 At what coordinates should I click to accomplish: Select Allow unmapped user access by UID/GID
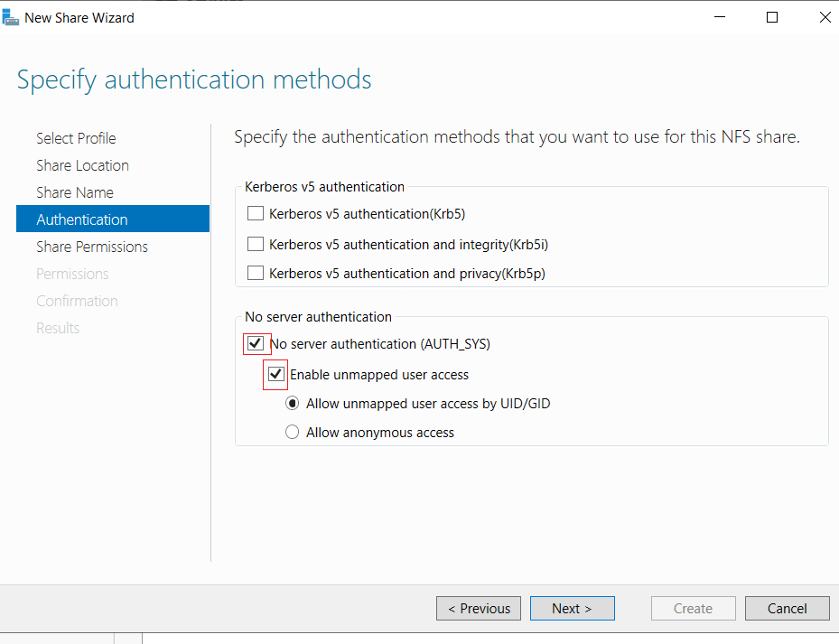click(x=292, y=403)
